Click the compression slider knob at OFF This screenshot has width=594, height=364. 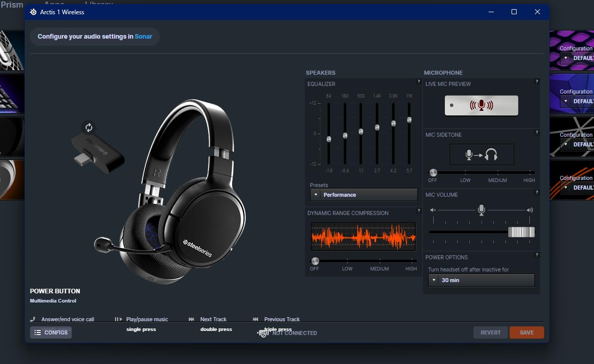(x=315, y=261)
